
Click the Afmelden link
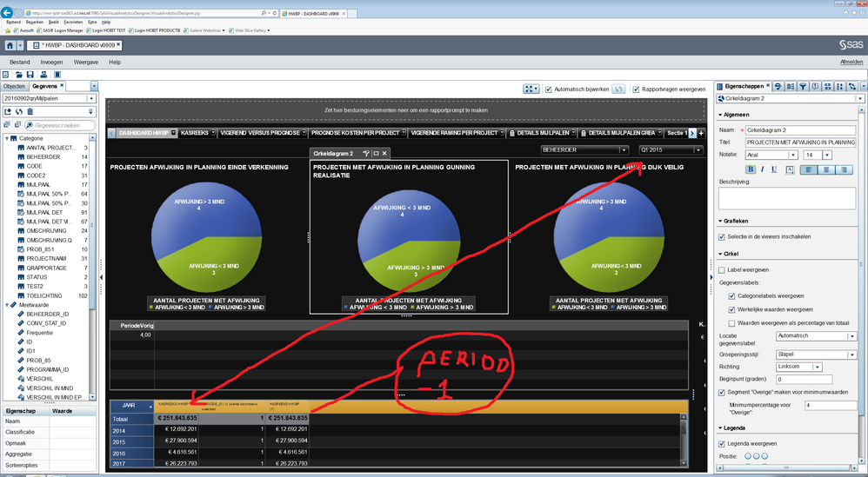click(851, 62)
